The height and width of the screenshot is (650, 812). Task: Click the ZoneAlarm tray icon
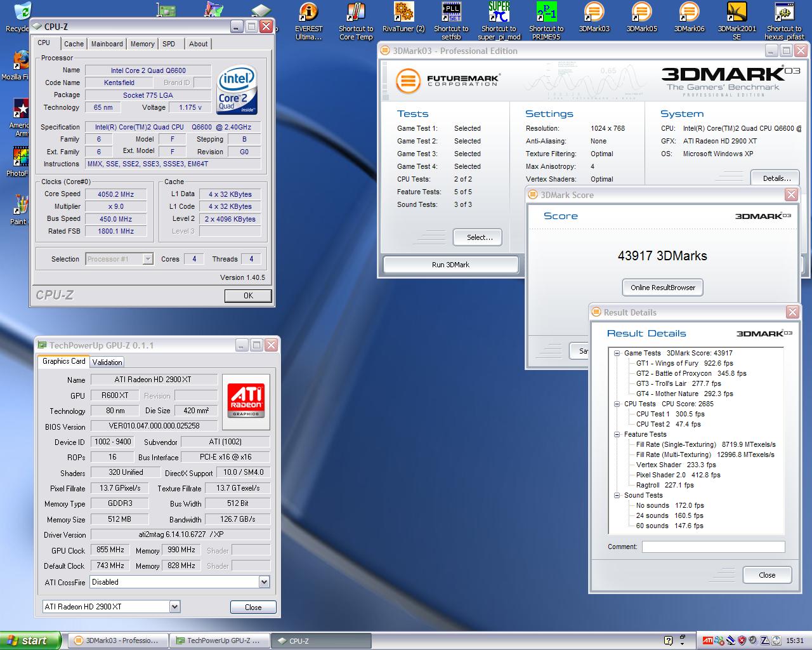tap(765, 640)
